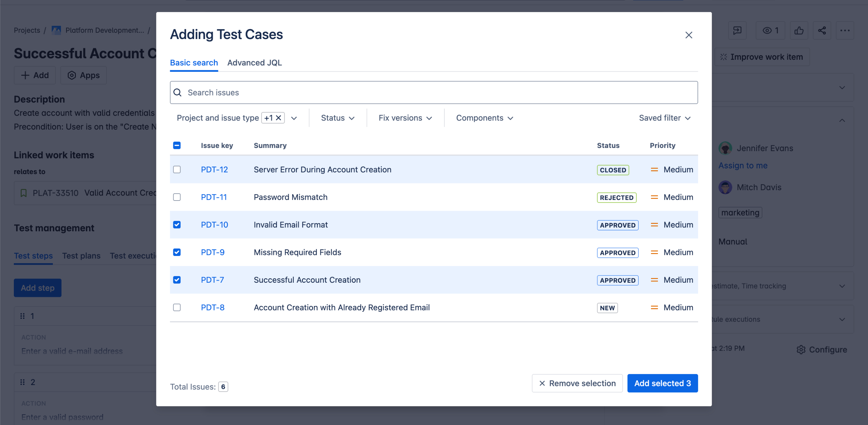Uncheck the PDT-9 row checkbox
This screenshot has height=425, width=868.
pyautogui.click(x=176, y=252)
